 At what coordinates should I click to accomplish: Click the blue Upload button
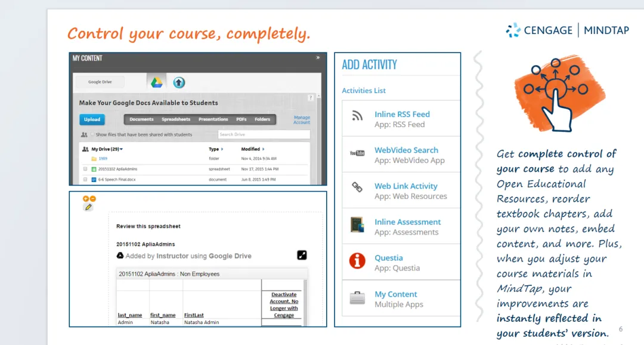coord(92,119)
